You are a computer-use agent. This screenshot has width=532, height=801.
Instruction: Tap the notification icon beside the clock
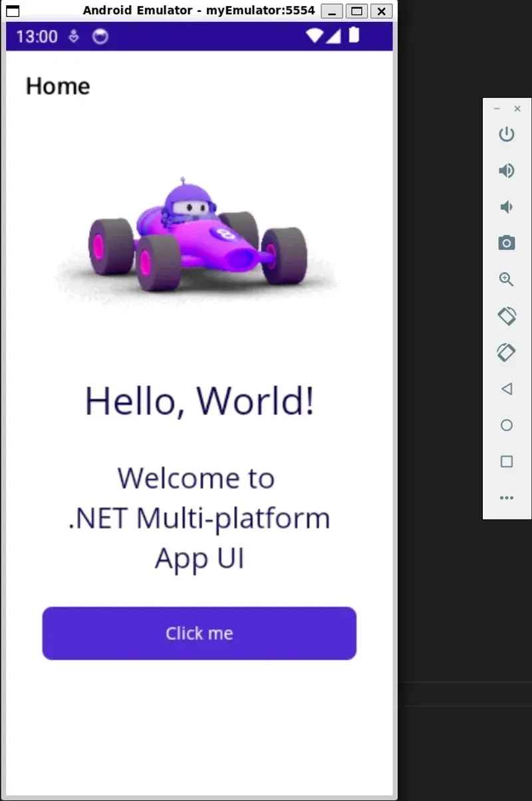(100, 37)
